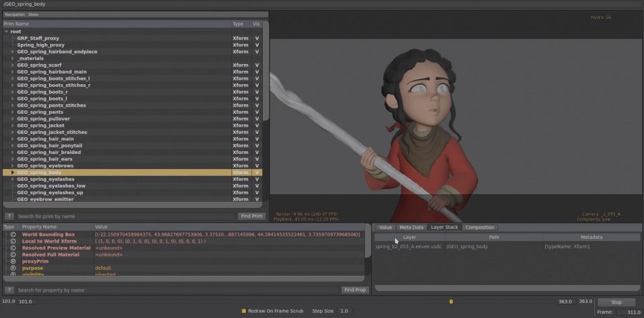The width and height of the screenshot is (644, 318).
Task: Click the attribute icon next to purpose
Action: pyautogui.click(x=13, y=268)
